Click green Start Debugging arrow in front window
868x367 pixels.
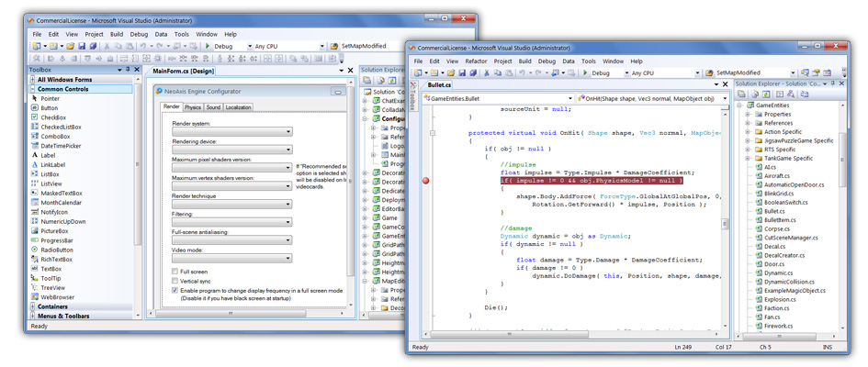pyautogui.click(x=585, y=72)
